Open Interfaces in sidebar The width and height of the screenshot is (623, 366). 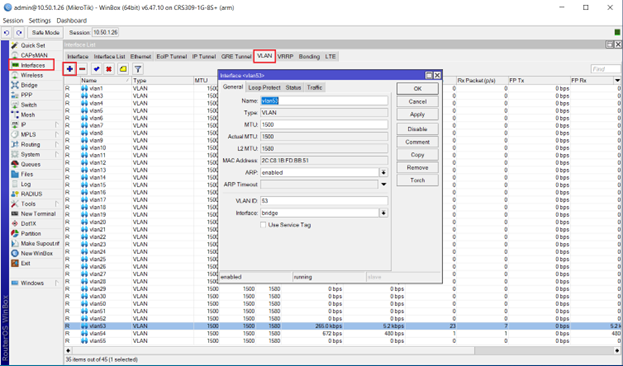pyautogui.click(x=32, y=65)
